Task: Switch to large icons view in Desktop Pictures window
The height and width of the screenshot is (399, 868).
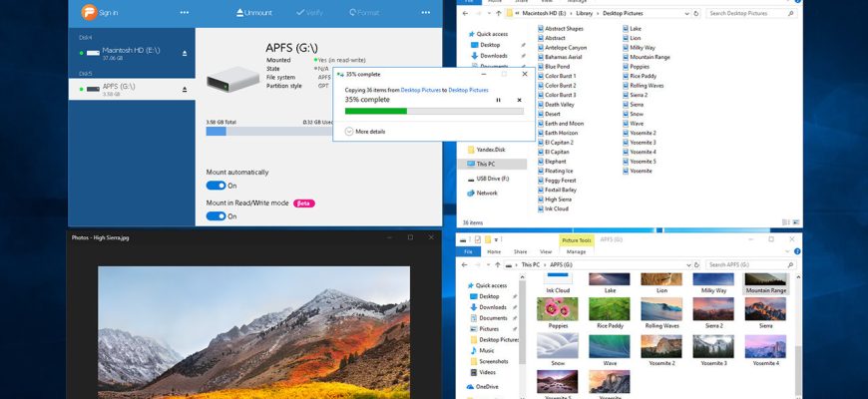Action: 795,222
